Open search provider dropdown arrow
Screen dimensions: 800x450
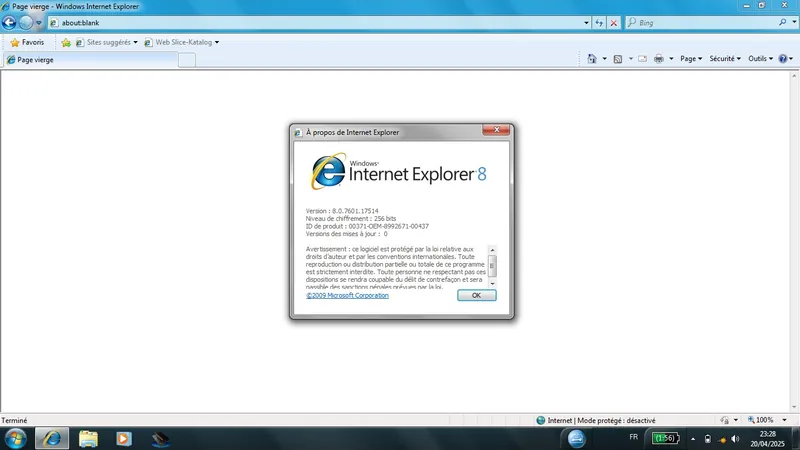pyautogui.click(x=794, y=22)
